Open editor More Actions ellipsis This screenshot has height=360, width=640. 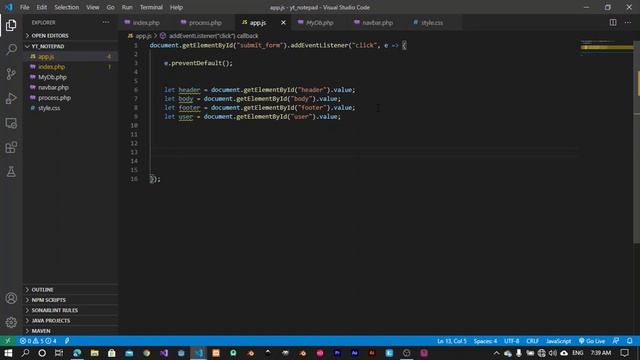pyautogui.click(x=628, y=22)
